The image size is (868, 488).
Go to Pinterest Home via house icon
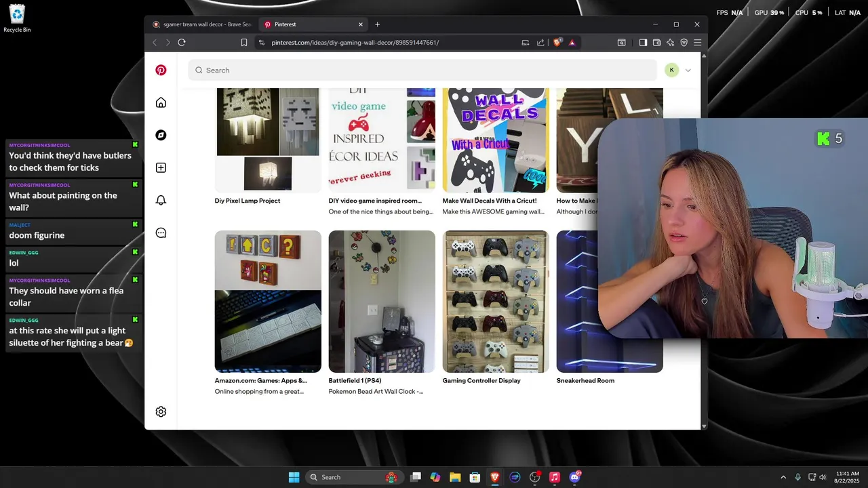[161, 102]
